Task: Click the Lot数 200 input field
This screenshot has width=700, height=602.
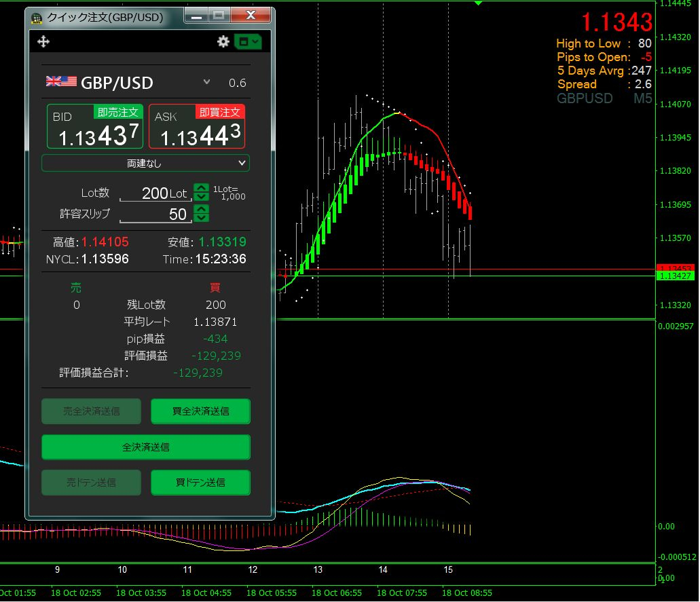Action: click(x=155, y=193)
